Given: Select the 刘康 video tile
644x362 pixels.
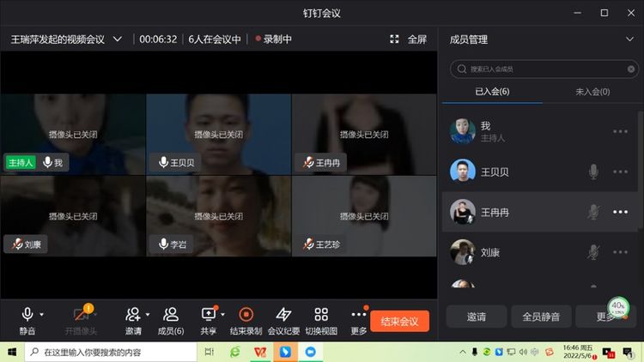Looking at the screenshot, I should 73,216.
